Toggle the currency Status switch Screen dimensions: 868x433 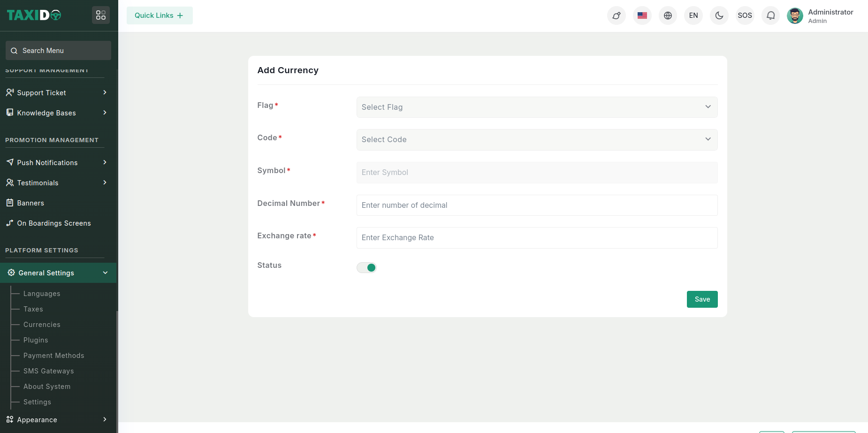click(366, 267)
